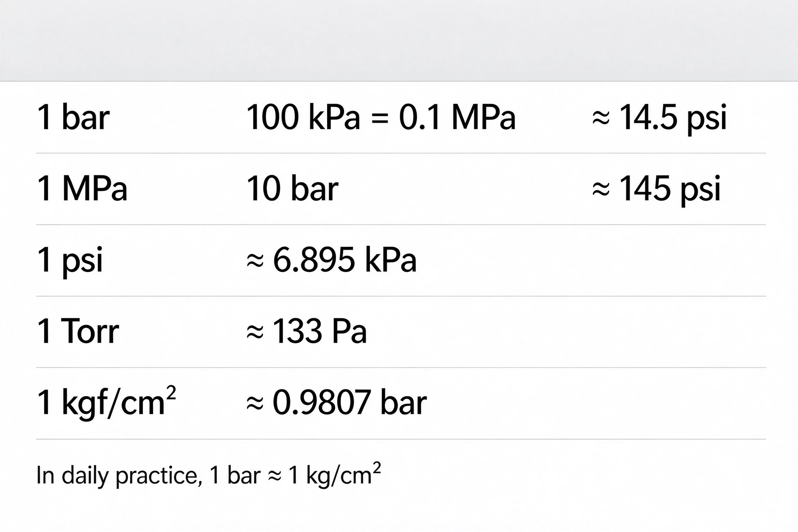Select the '≈ 14.5 psi' value

660,119
